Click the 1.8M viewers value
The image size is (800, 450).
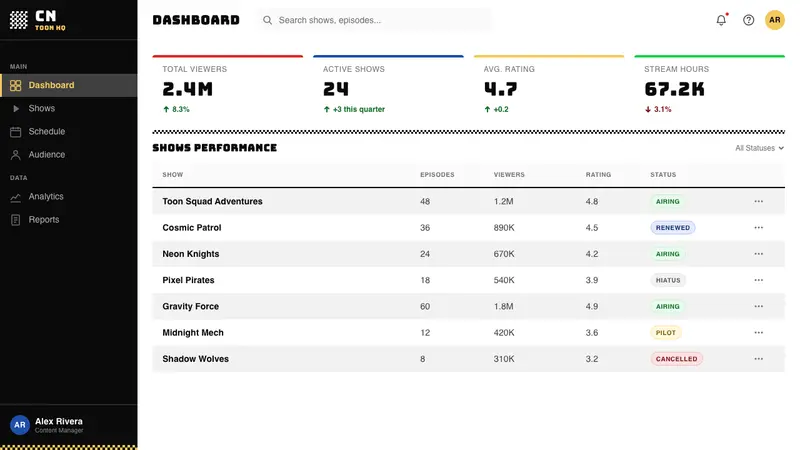click(504, 307)
